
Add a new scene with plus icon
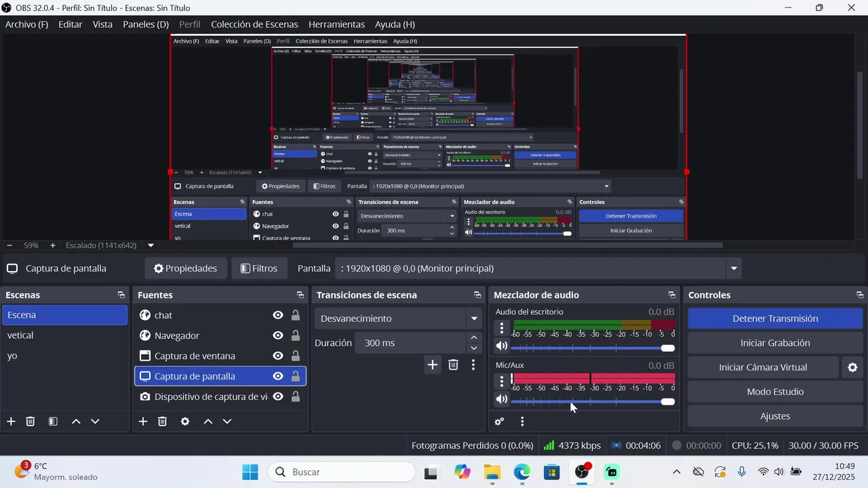pos(11,422)
